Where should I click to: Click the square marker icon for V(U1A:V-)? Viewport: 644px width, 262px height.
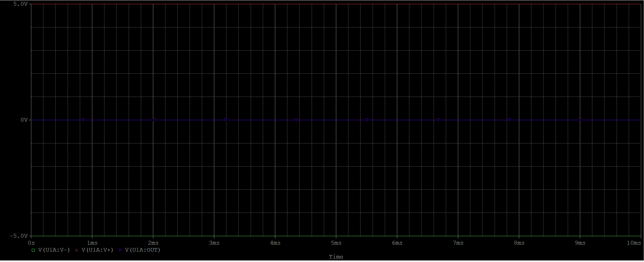pos(33,250)
